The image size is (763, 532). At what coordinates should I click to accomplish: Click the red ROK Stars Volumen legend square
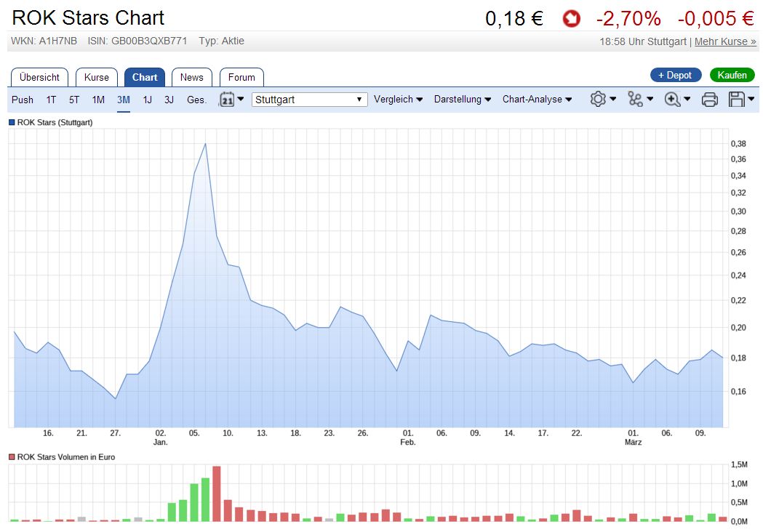[12, 457]
